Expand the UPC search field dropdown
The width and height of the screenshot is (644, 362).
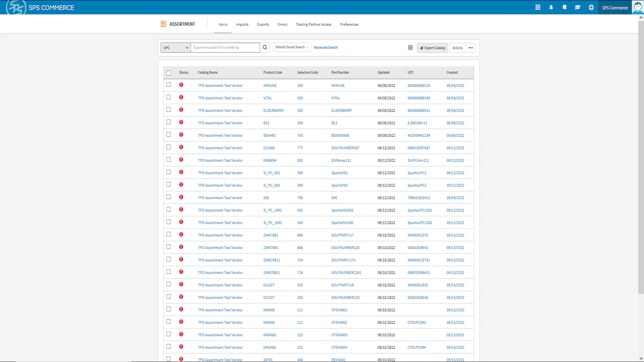[175, 48]
